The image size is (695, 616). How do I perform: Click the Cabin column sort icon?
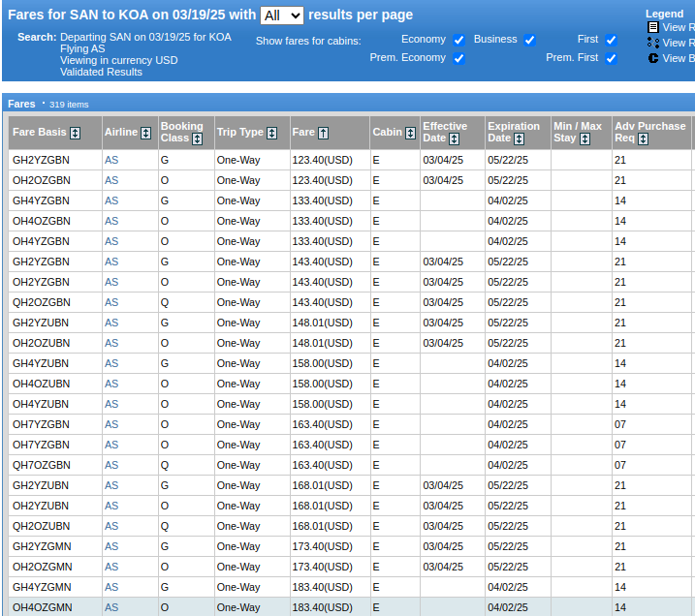pyautogui.click(x=411, y=133)
